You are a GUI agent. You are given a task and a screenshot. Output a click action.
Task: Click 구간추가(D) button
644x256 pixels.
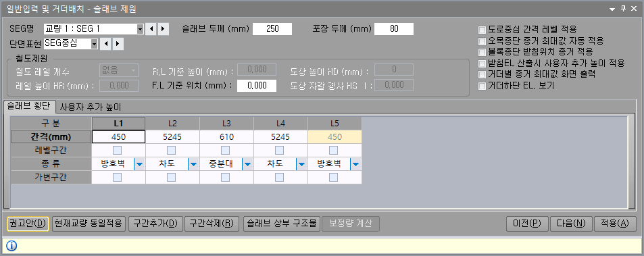155,223
